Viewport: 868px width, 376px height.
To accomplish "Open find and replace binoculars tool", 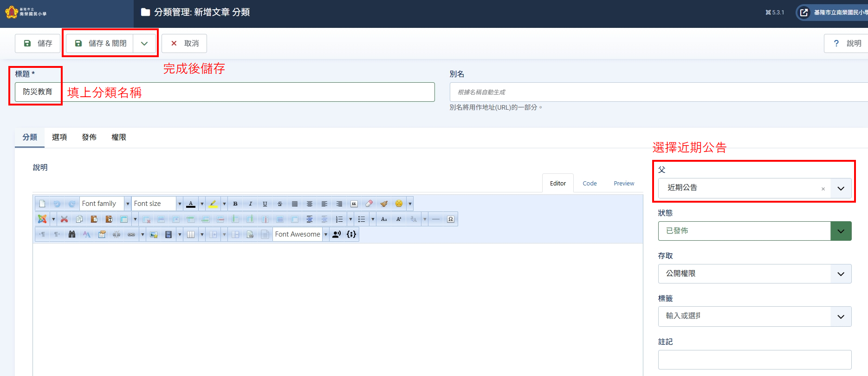I will click(x=72, y=234).
